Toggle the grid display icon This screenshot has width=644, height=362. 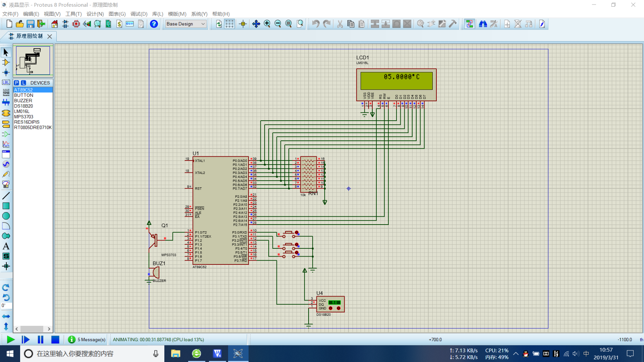click(x=230, y=24)
